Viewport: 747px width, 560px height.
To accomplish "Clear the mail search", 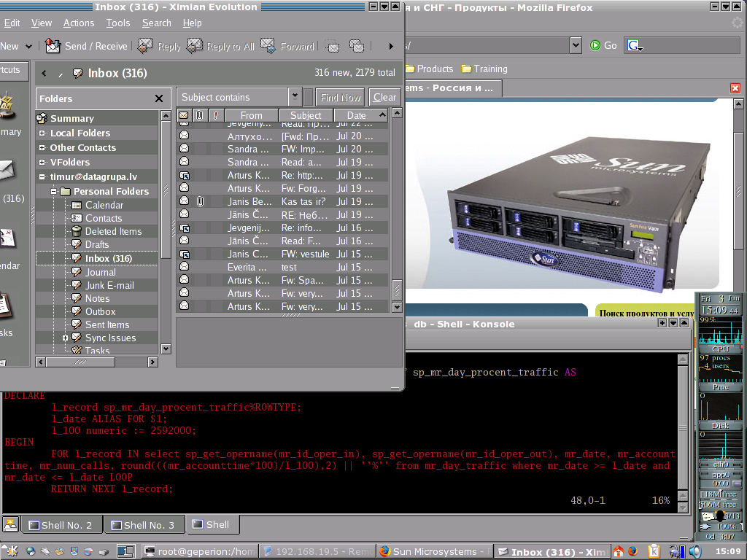I will point(384,97).
